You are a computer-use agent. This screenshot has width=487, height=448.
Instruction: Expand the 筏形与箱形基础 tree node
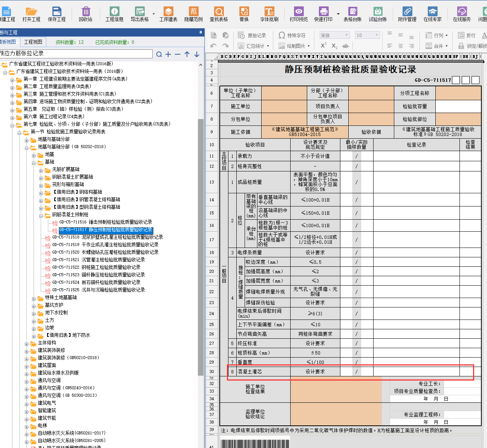pos(41,185)
